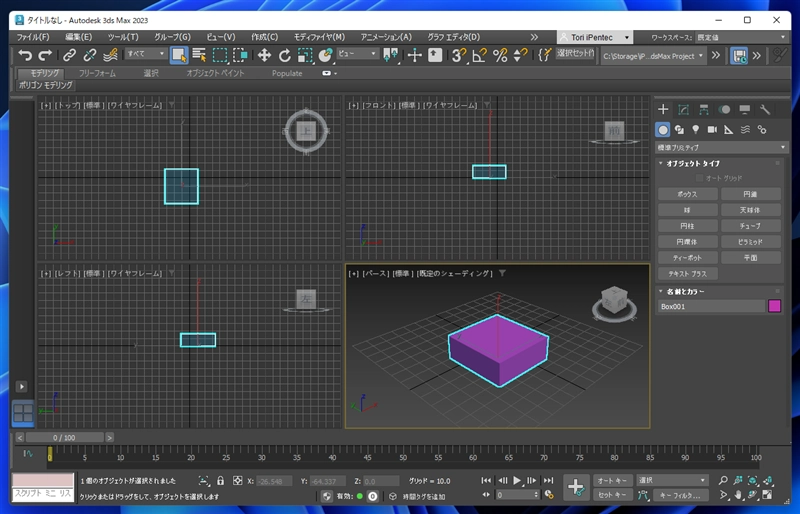
Task: Select Geometry category sphere icon
Action: coord(663,130)
